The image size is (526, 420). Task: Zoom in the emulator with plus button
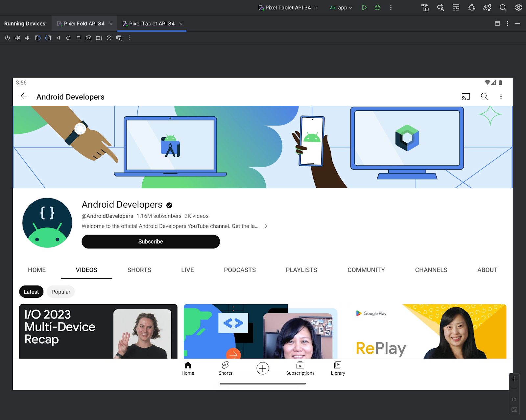click(x=514, y=379)
